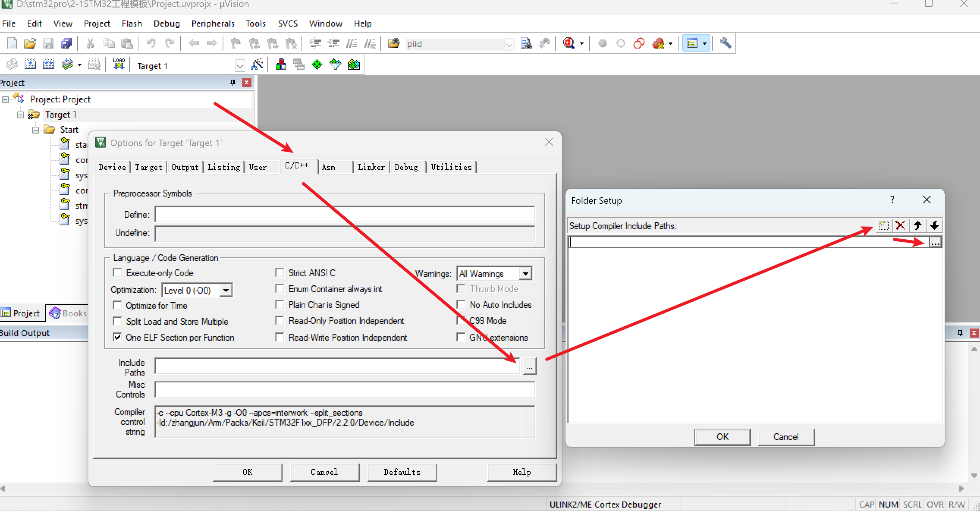Click the Misc Controls input field

pos(345,390)
